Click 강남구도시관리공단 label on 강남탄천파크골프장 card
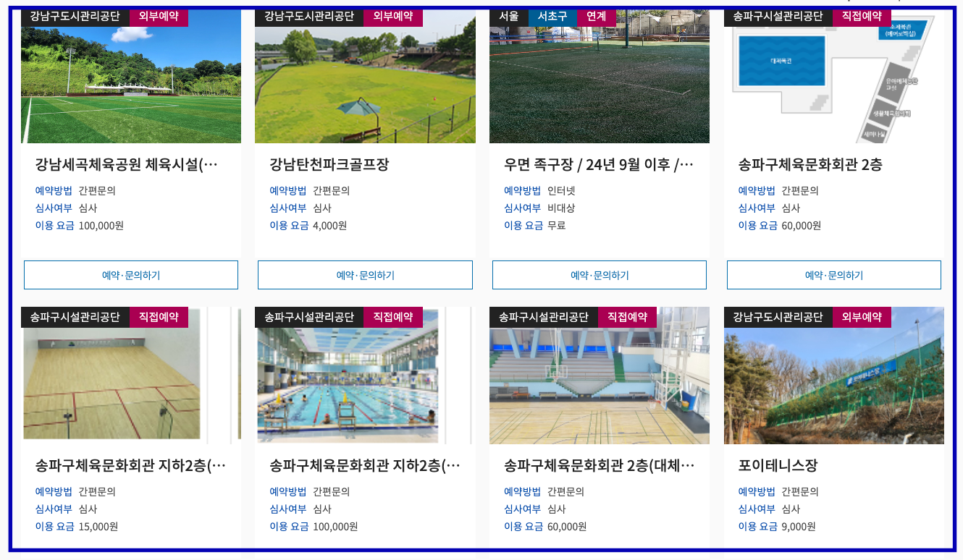Viewport: 963px width, 560px height. pyautogui.click(x=309, y=16)
